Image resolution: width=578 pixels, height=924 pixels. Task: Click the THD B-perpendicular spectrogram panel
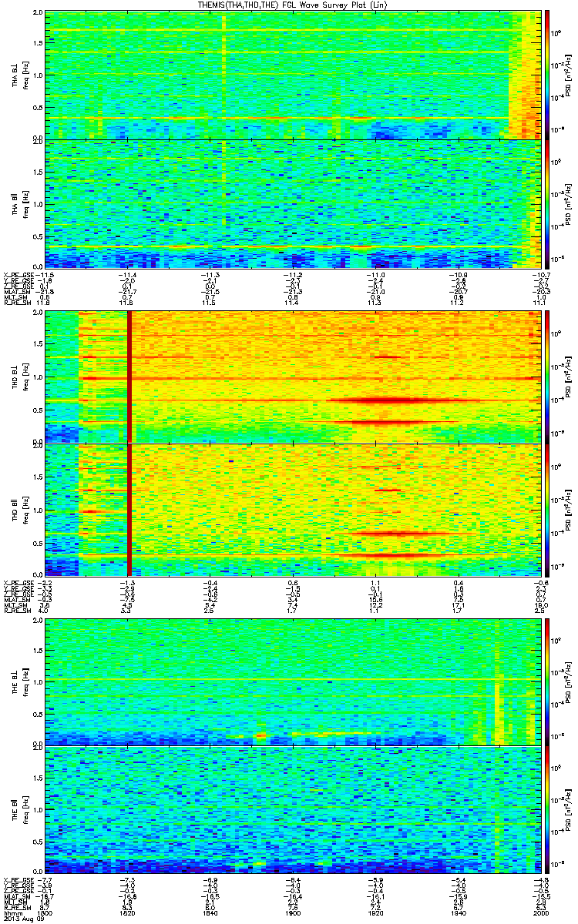[294, 377]
